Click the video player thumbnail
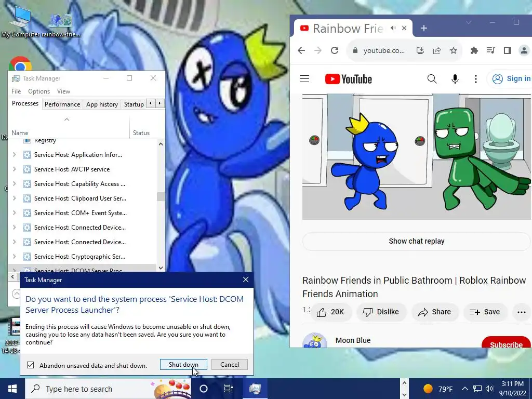532x399 pixels. point(416,157)
